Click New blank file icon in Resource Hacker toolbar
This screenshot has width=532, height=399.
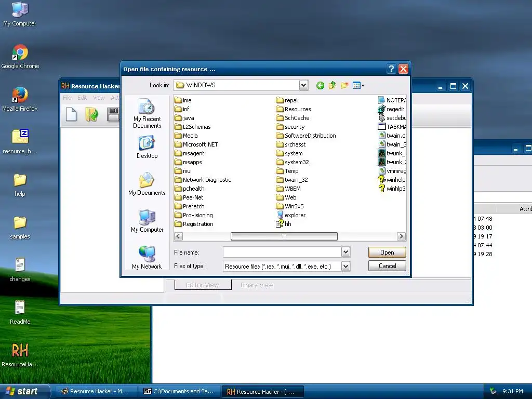click(71, 114)
